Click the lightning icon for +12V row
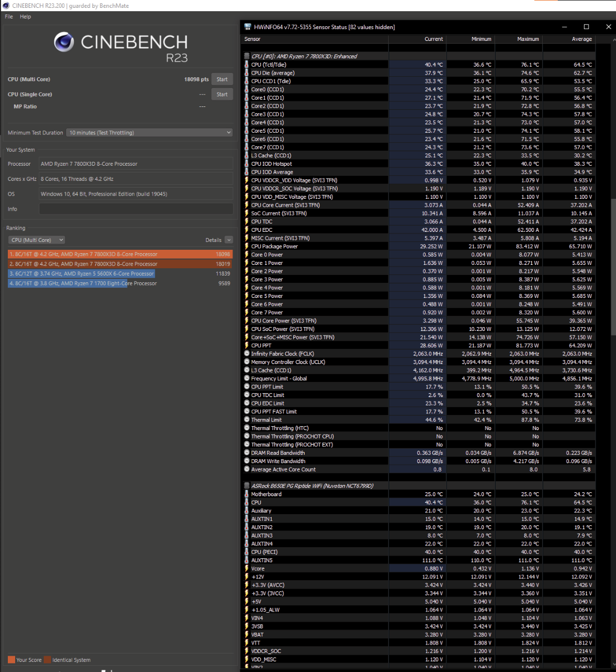The height and width of the screenshot is (672, 616). tap(246, 577)
